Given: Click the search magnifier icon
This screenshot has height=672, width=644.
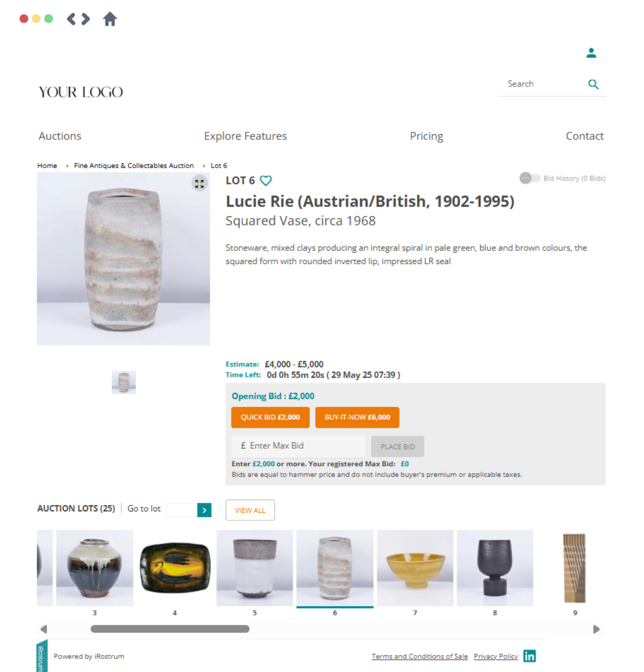Looking at the screenshot, I should 594,84.
